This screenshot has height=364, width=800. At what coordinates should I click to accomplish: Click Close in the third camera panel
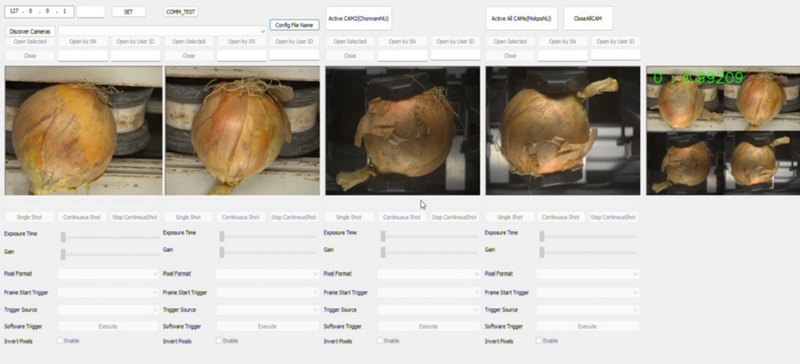349,56
